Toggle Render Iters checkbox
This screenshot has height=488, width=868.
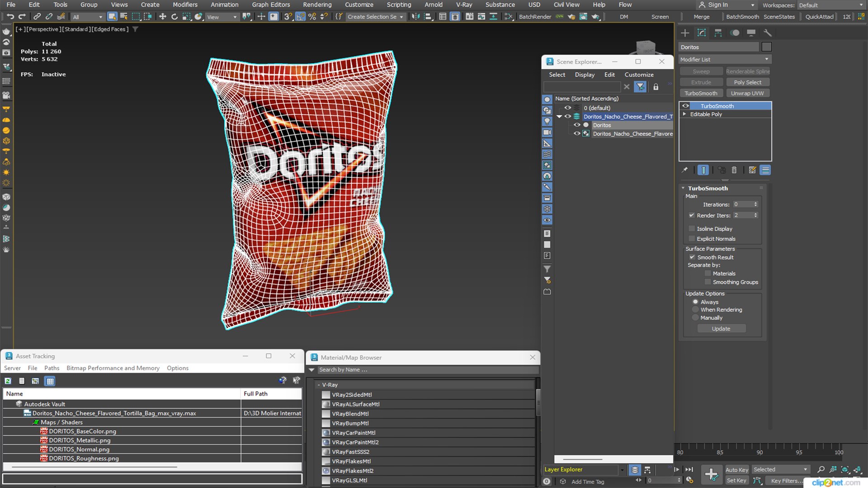[691, 215]
